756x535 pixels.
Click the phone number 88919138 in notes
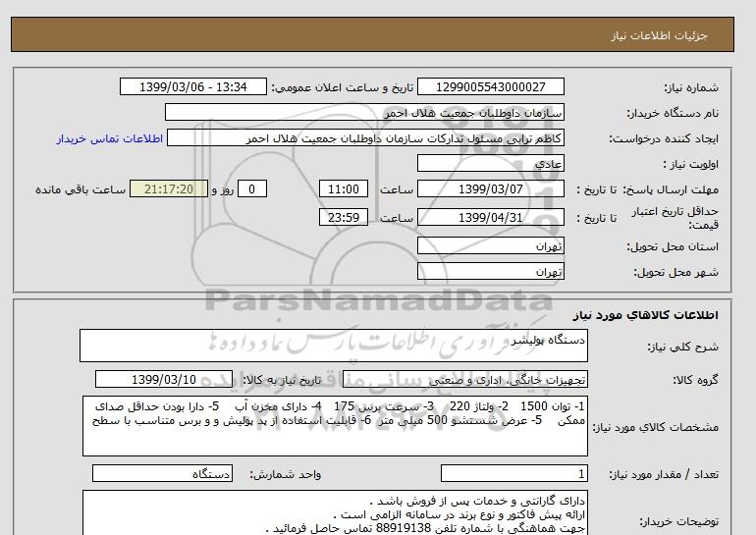coord(404,528)
